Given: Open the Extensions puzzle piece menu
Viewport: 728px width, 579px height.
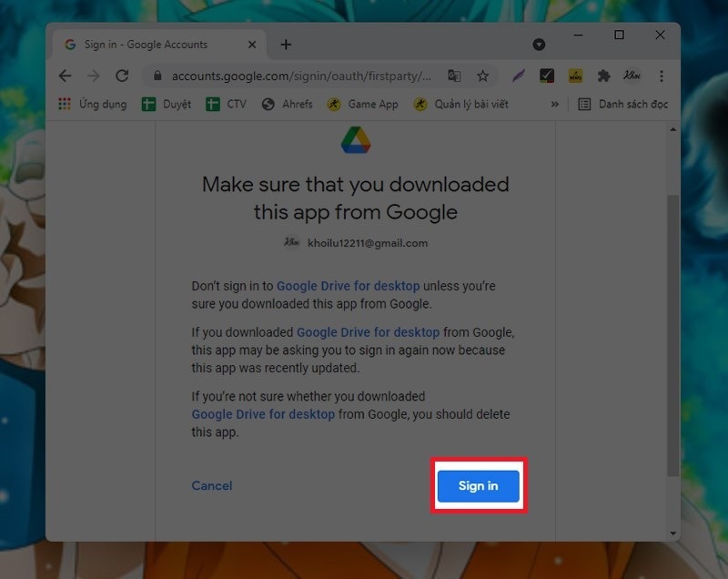Looking at the screenshot, I should [603, 76].
